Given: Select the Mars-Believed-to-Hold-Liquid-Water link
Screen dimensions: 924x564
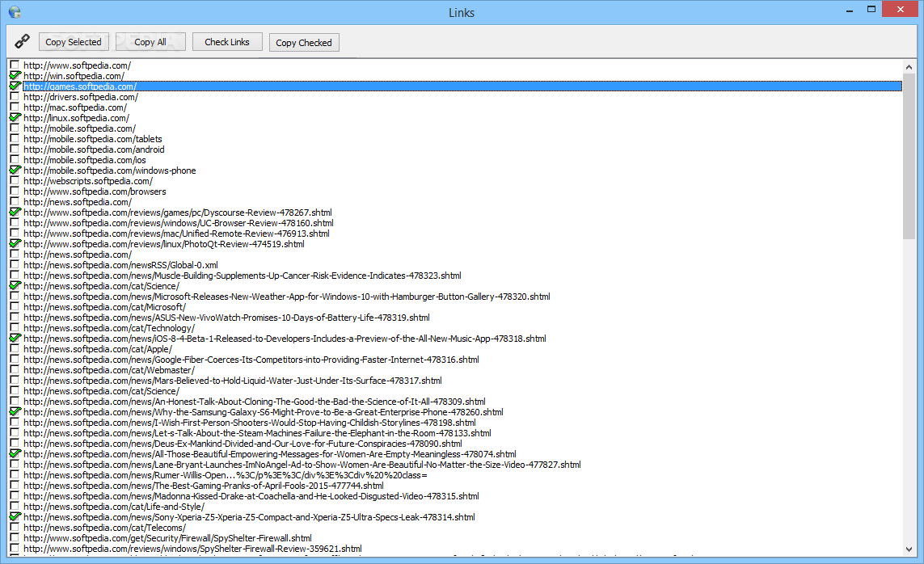Looking at the screenshot, I should coord(233,381).
